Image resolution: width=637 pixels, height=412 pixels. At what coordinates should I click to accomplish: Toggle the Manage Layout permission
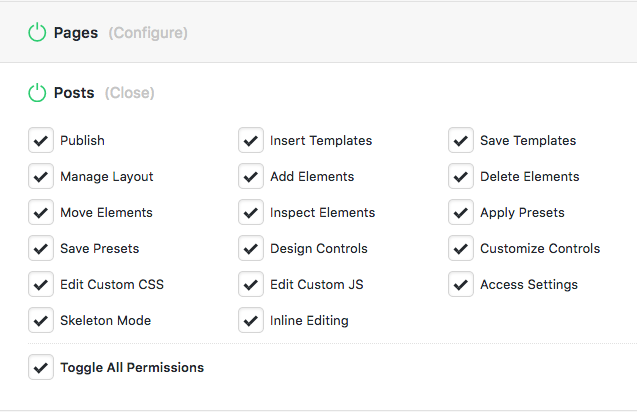(41, 177)
